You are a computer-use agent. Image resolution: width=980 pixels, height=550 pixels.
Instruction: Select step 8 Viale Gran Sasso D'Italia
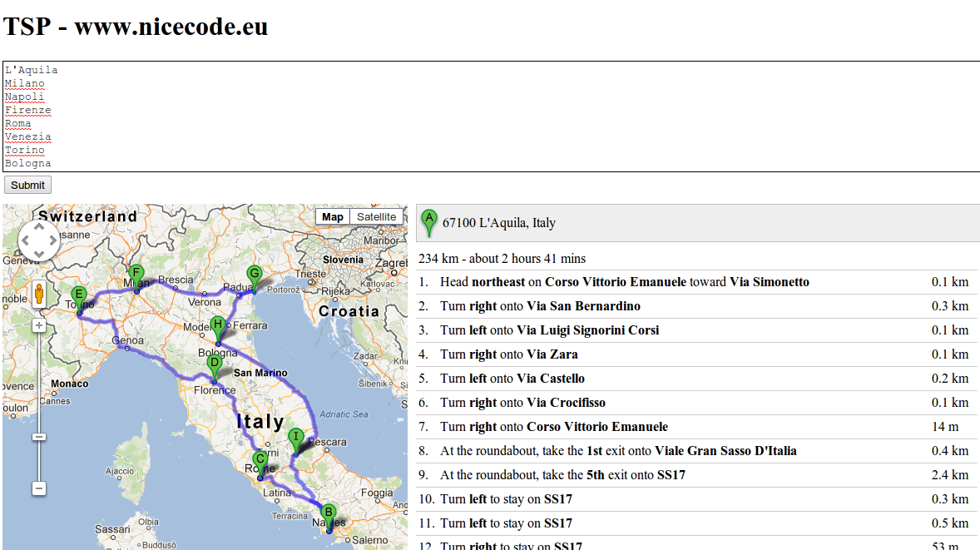pos(698,451)
